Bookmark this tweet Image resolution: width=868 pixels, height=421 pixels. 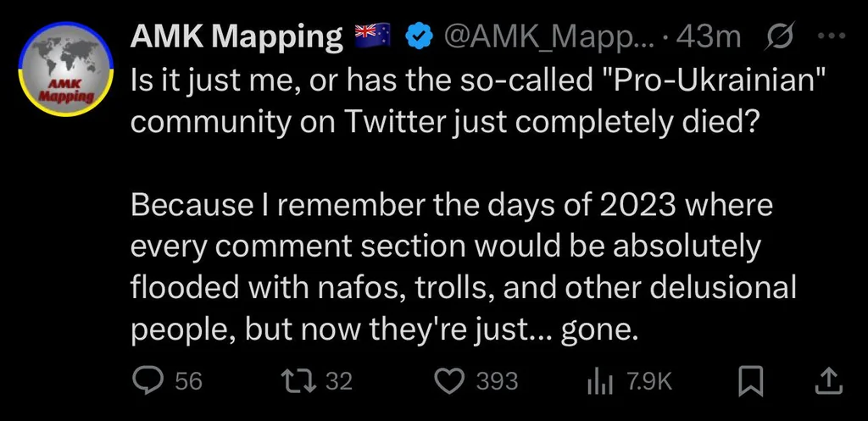[x=751, y=381]
